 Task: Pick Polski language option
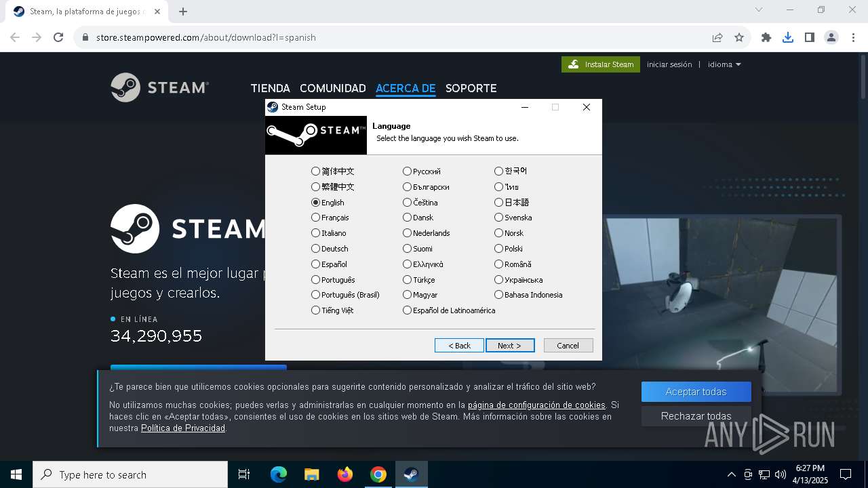(x=509, y=249)
